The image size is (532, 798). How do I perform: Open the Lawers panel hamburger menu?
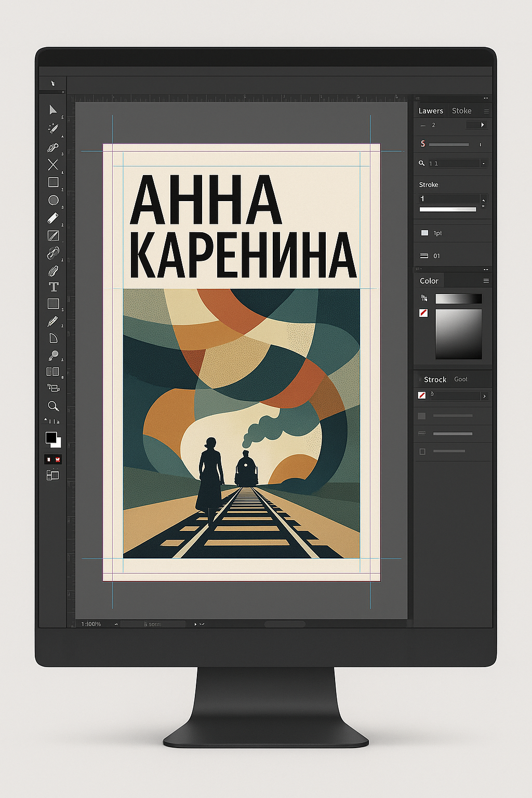coord(486,111)
